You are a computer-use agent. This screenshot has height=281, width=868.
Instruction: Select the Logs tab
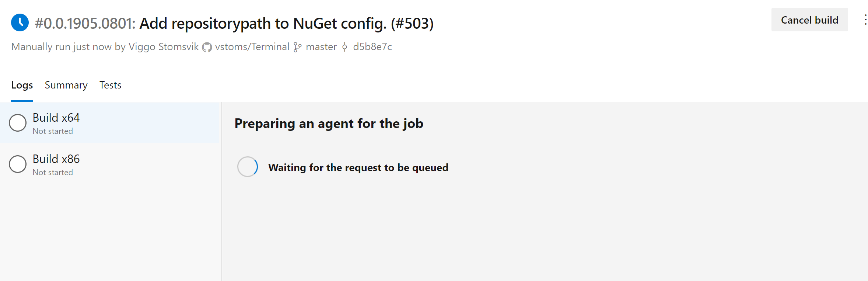pyautogui.click(x=22, y=85)
